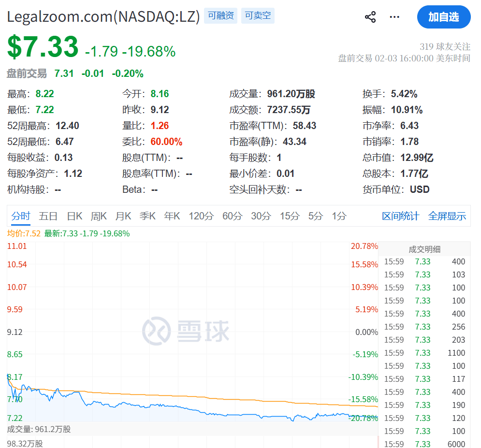Enable the 1分 one-minute chart interval
481x448 pixels.
339,216
